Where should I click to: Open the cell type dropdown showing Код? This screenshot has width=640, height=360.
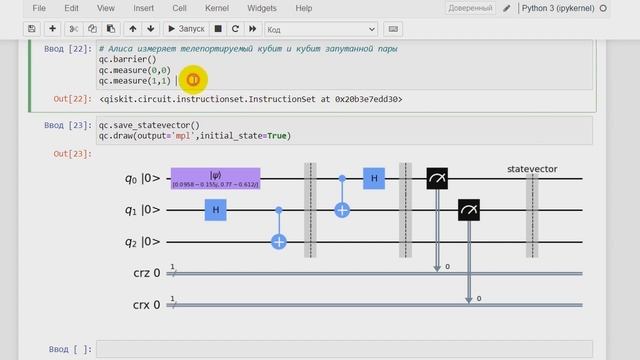point(321,29)
